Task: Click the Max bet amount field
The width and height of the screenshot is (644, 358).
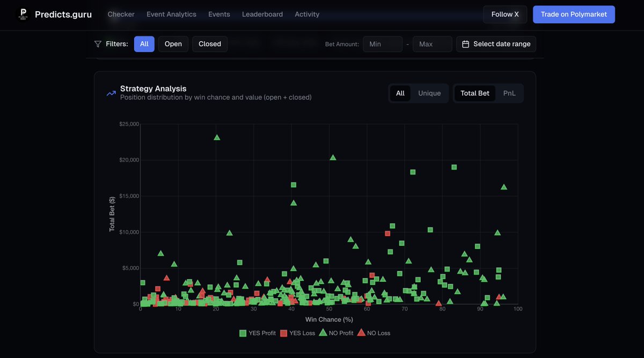Action: click(432, 43)
